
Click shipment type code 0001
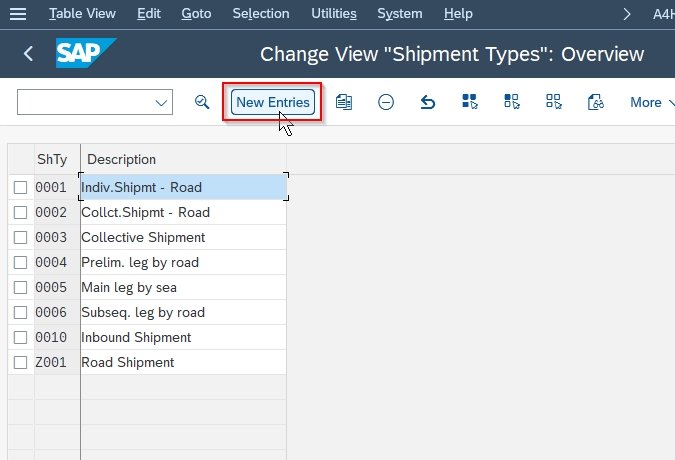point(57,187)
